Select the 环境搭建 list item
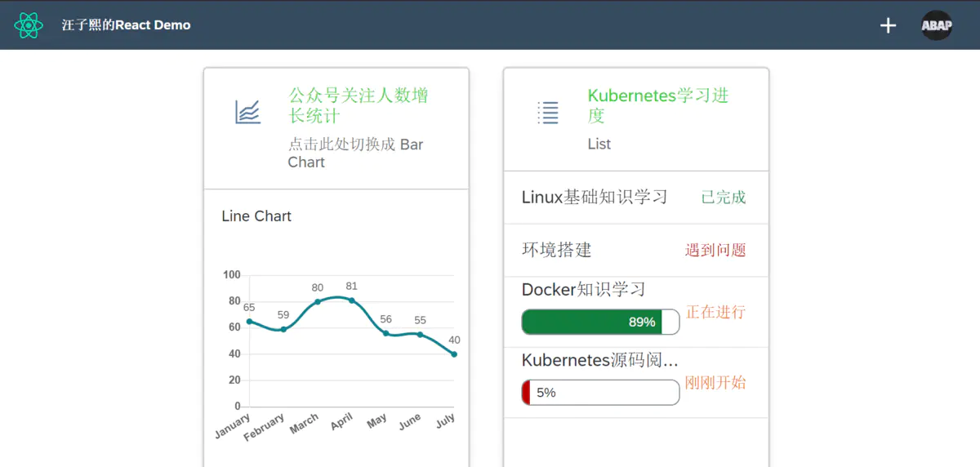This screenshot has width=980, height=467. pos(556,250)
